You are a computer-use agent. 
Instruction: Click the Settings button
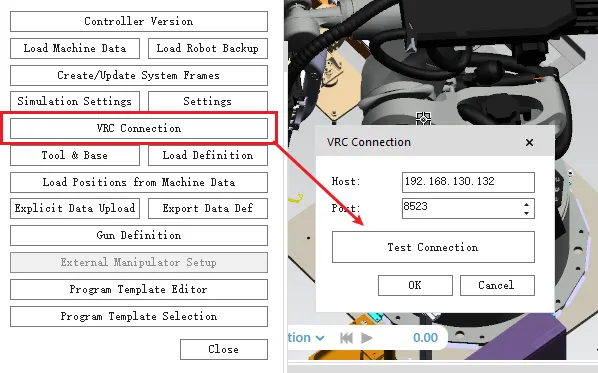[208, 101]
